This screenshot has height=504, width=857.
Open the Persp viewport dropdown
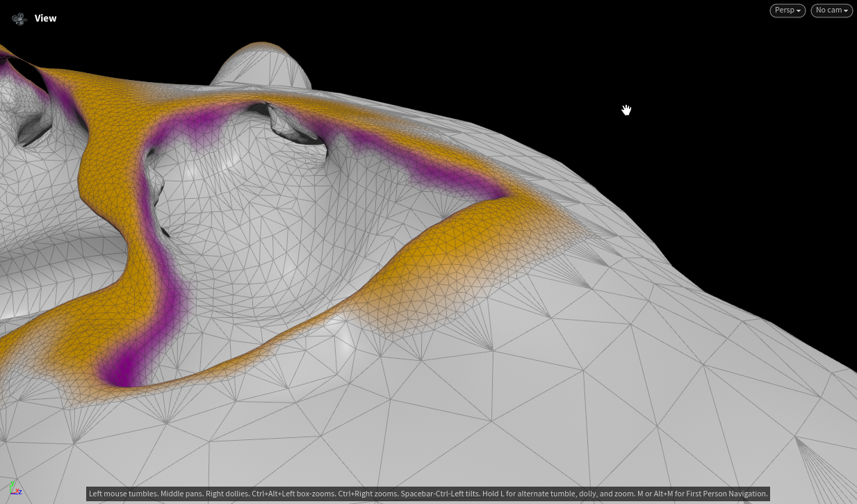point(787,10)
